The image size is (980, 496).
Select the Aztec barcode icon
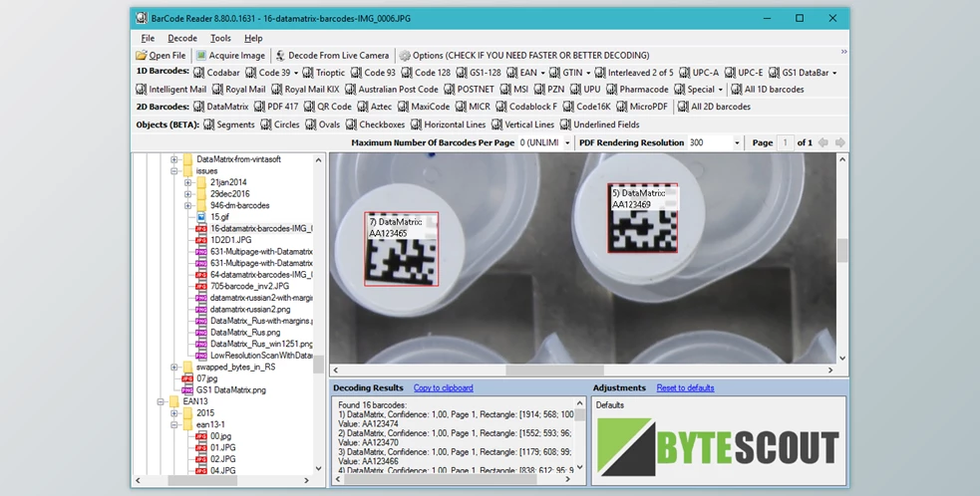tap(363, 107)
